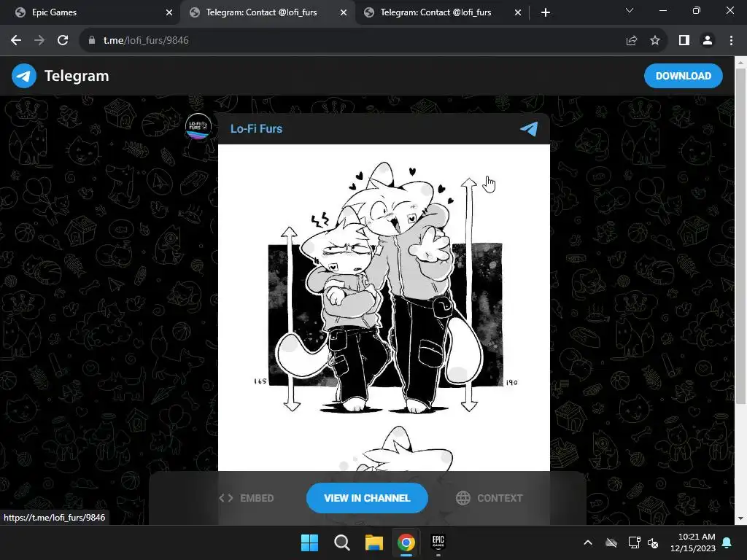Close the active Telegram tab
Screen dimensions: 747x560
point(344,12)
